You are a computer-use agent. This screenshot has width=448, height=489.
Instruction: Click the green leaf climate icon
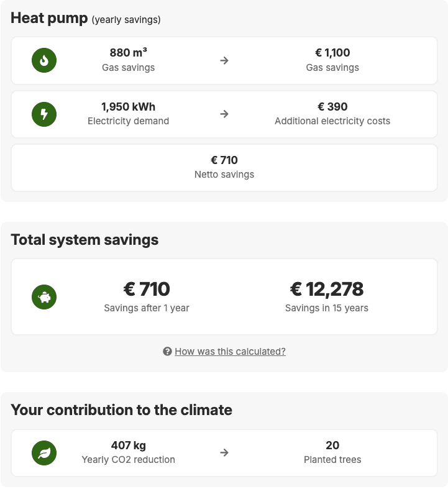[44, 452]
